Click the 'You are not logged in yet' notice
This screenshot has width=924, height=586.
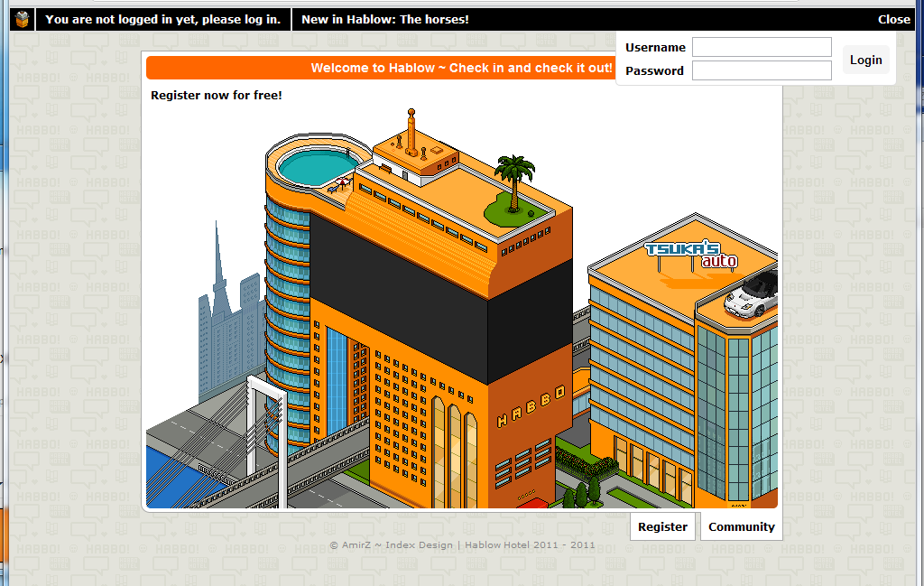coord(162,19)
